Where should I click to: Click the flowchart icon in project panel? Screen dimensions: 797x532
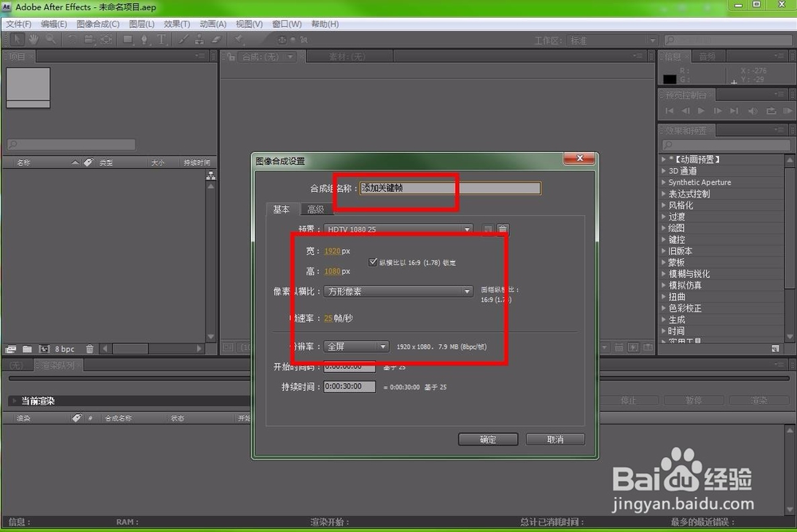point(211,176)
